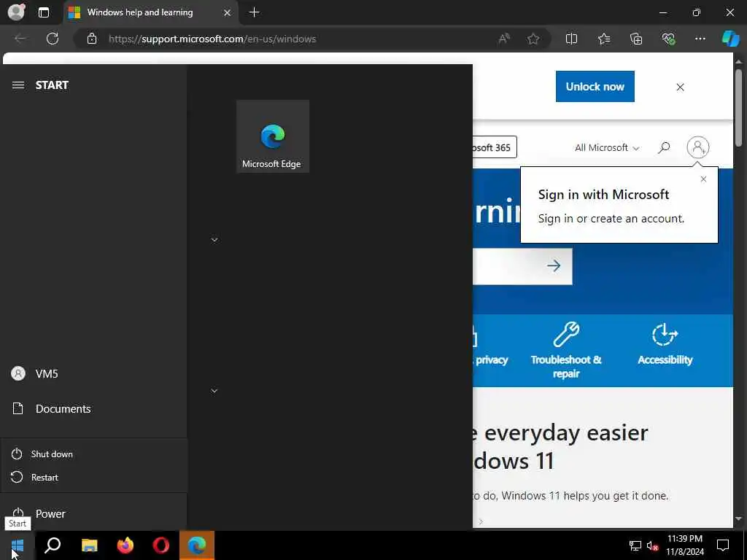747x560 pixels.
Task: Open the Edge profile avatar
Action: tap(16, 12)
